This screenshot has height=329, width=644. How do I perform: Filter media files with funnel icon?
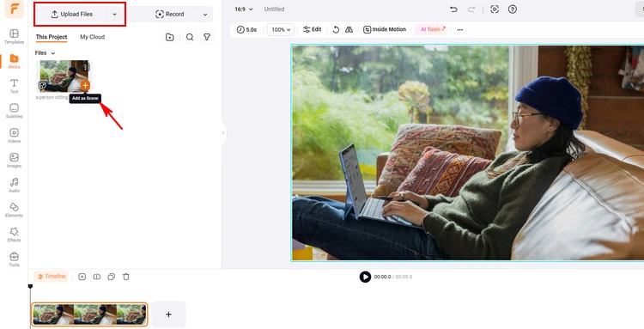pos(207,37)
